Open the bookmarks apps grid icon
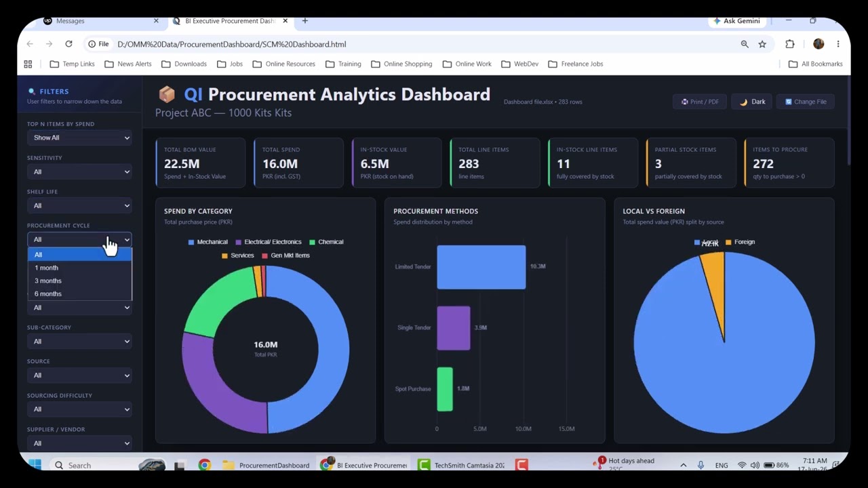Viewport: 868px width, 488px height. pos(28,64)
